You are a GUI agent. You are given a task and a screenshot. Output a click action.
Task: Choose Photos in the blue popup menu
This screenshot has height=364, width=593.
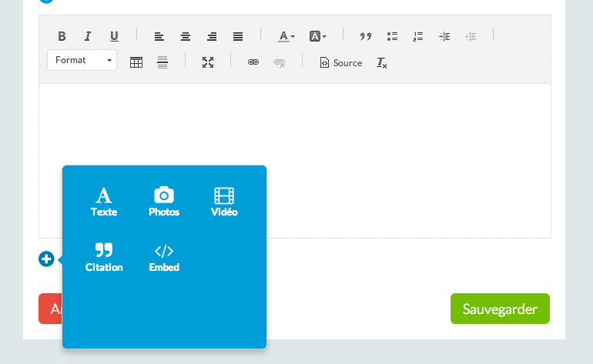[164, 202]
